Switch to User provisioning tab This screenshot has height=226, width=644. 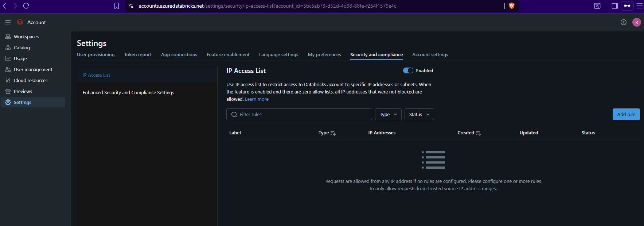[x=95, y=54]
